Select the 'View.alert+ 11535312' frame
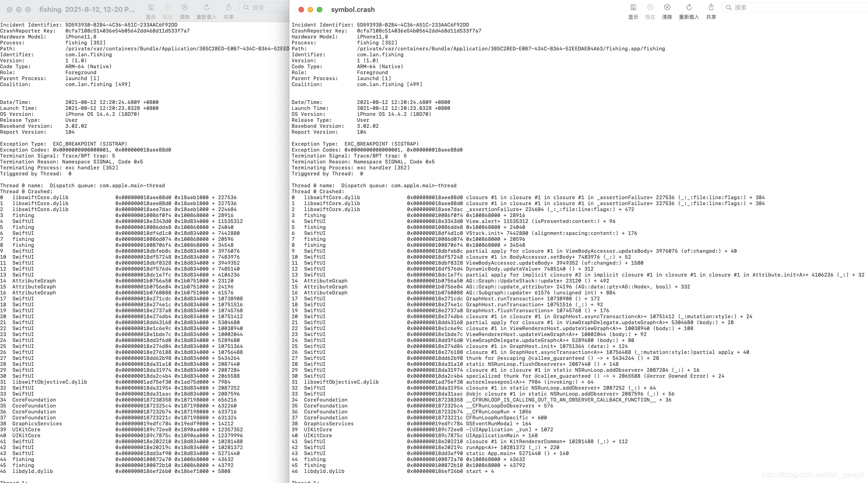The width and height of the screenshot is (868, 483). [454, 221]
